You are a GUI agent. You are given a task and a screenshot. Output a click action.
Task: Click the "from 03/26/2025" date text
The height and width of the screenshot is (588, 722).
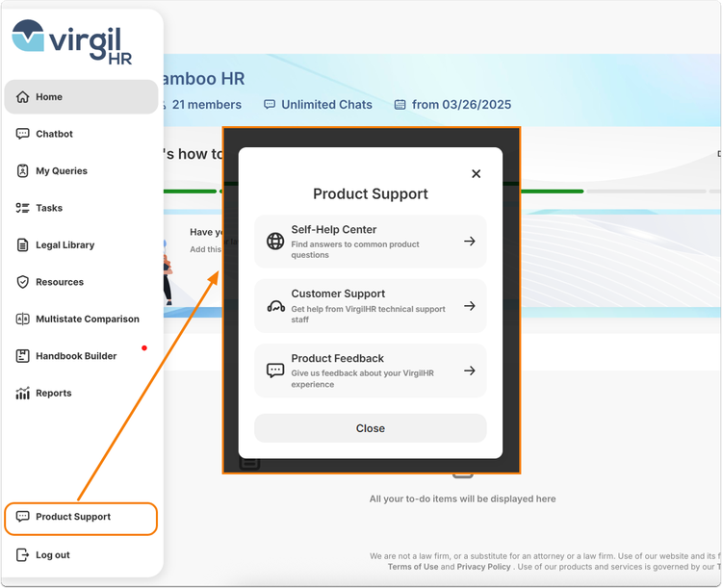(x=461, y=105)
